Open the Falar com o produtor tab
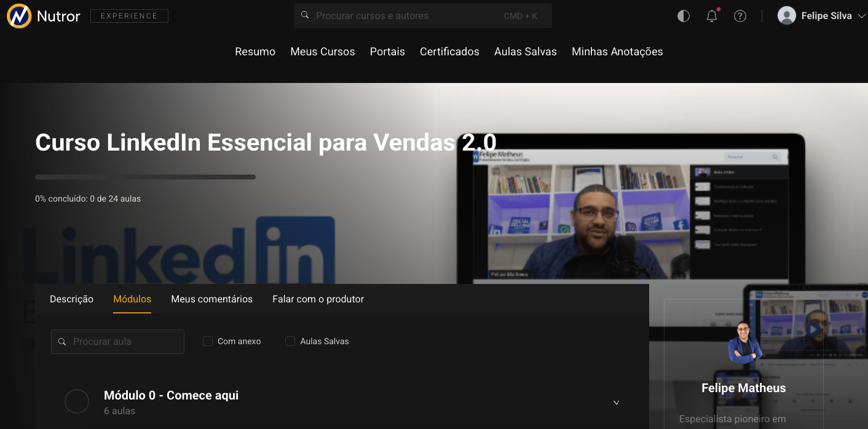Viewport: 868px width, 429px height. tap(318, 299)
